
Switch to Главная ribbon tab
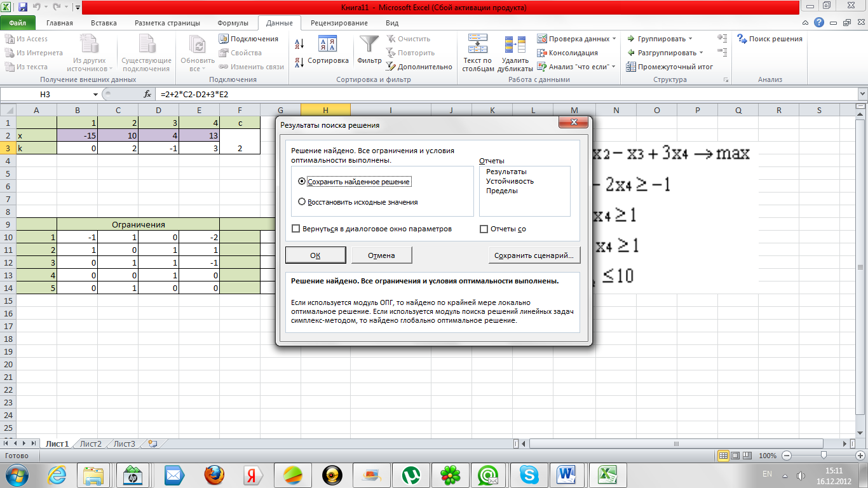[x=60, y=23]
